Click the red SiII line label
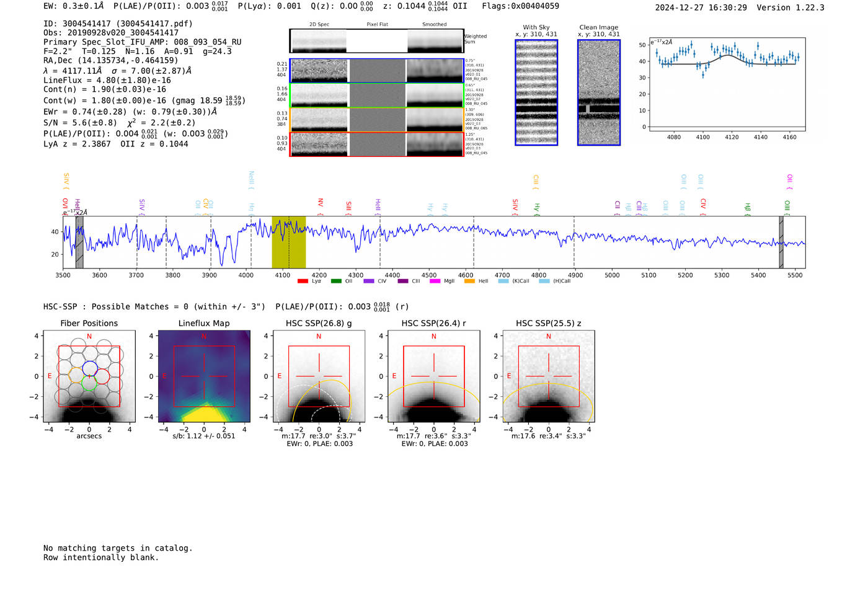The image size is (868, 591). pos(348,208)
